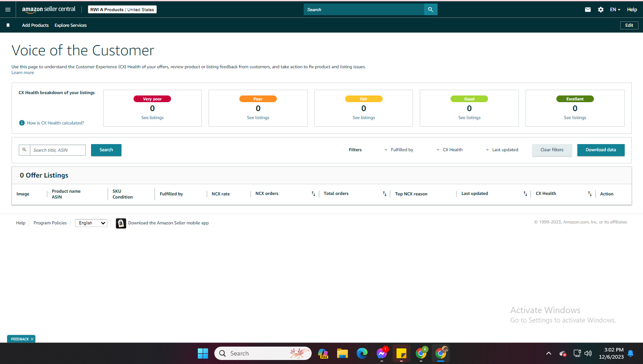
Task: Open File Explorer from taskbar
Action: tap(342, 353)
